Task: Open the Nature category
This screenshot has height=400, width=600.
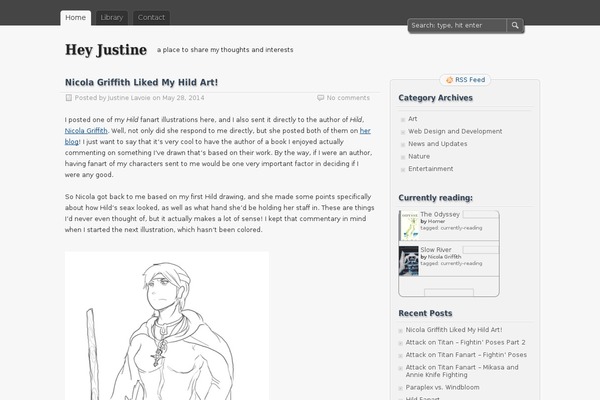Action: (419, 156)
